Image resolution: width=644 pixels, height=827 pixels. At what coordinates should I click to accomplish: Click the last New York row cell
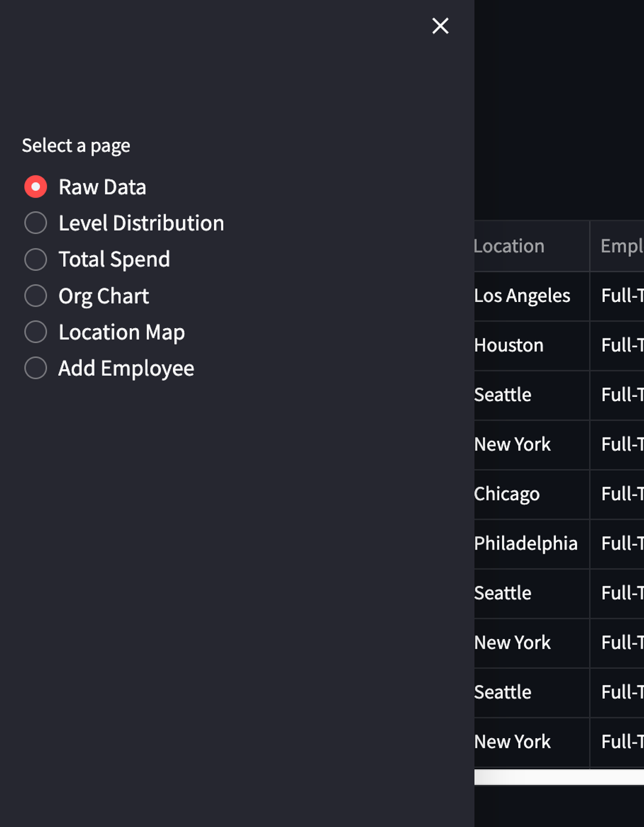coord(512,742)
